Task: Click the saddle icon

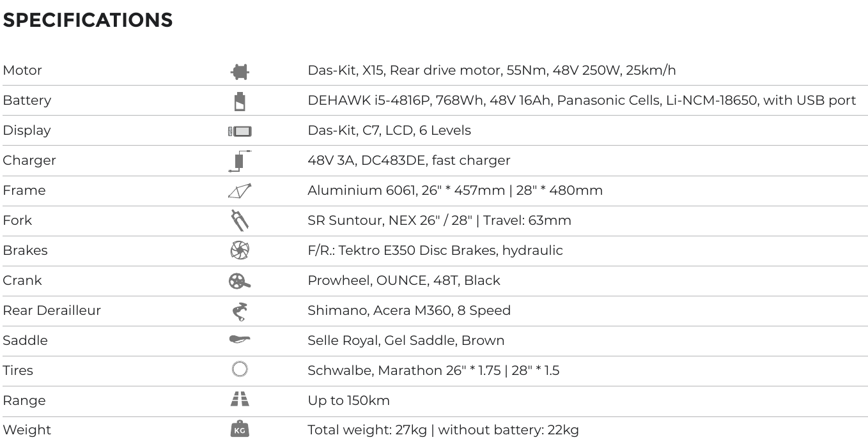Action: (240, 339)
